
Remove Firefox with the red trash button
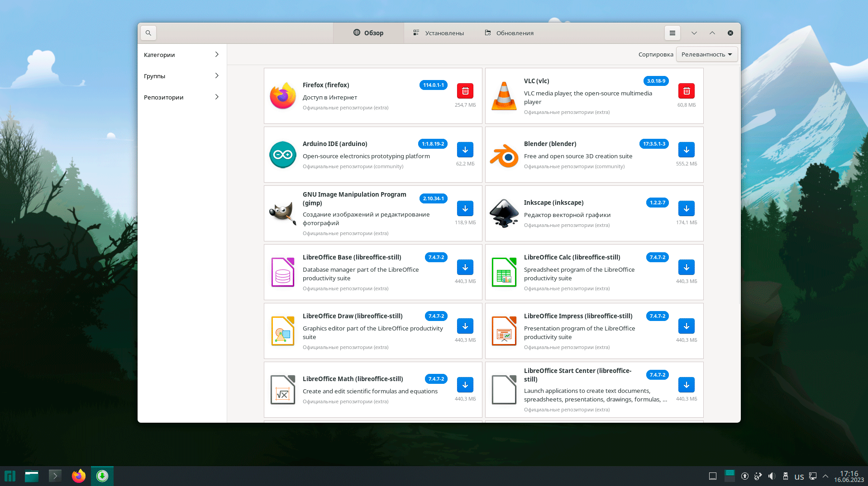(465, 91)
